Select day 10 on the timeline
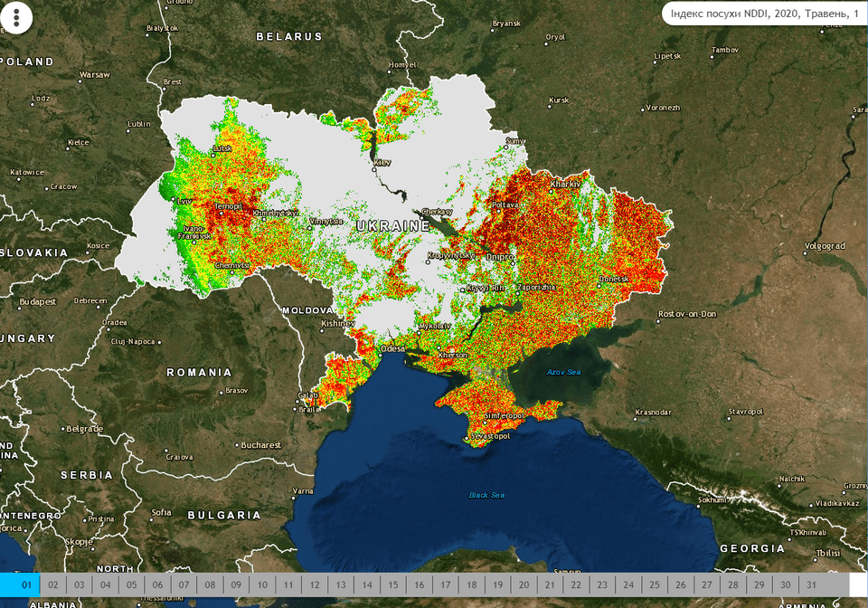This screenshot has height=608, width=868. 262,584
